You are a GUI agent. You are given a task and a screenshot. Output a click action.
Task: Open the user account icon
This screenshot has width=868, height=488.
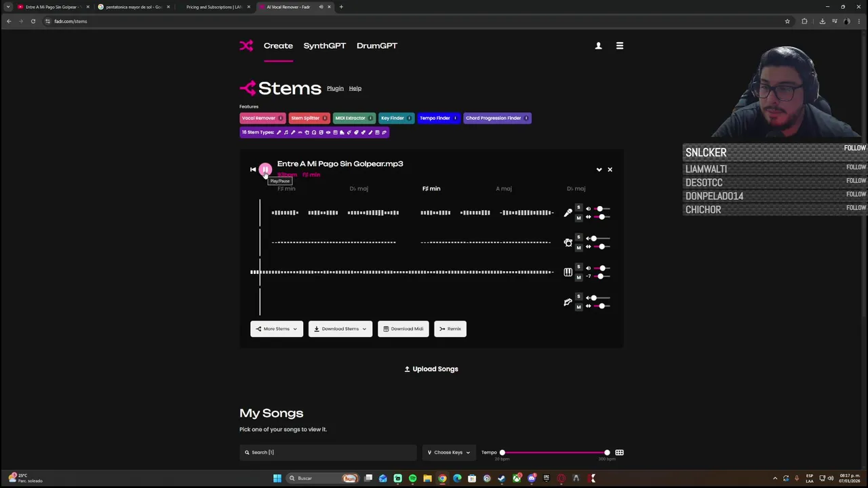click(x=598, y=45)
